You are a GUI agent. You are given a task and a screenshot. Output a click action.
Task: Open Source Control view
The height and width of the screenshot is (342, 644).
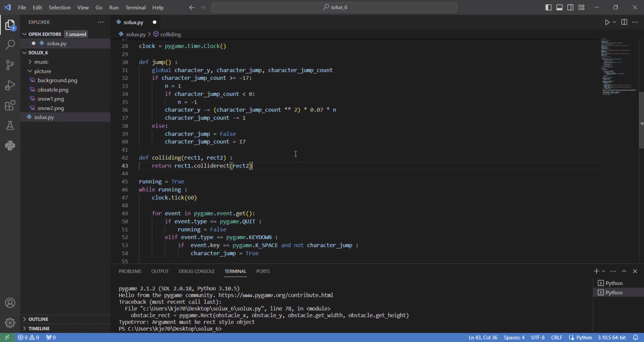[x=10, y=65]
